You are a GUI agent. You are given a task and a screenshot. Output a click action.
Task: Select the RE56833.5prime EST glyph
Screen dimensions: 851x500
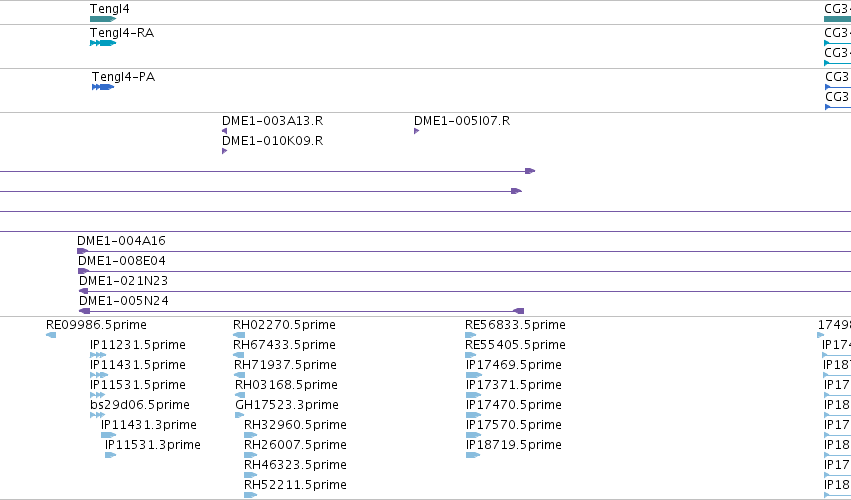[471, 335]
